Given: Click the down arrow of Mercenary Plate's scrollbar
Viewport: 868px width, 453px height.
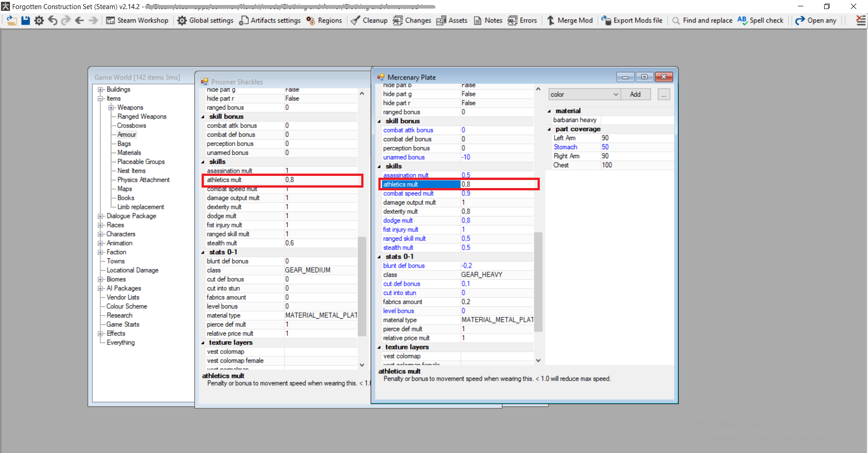Looking at the screenshot, I should tap(538, 360).
